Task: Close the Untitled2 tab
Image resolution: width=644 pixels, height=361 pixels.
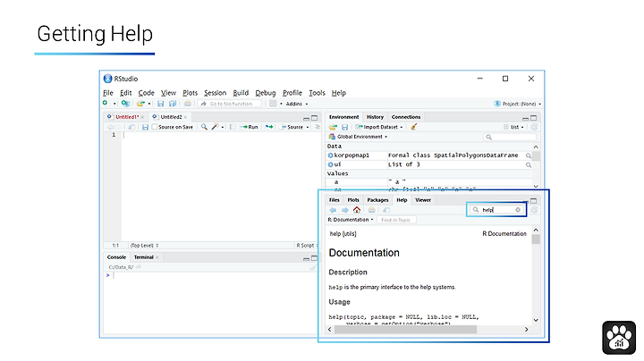Action: 186,117
